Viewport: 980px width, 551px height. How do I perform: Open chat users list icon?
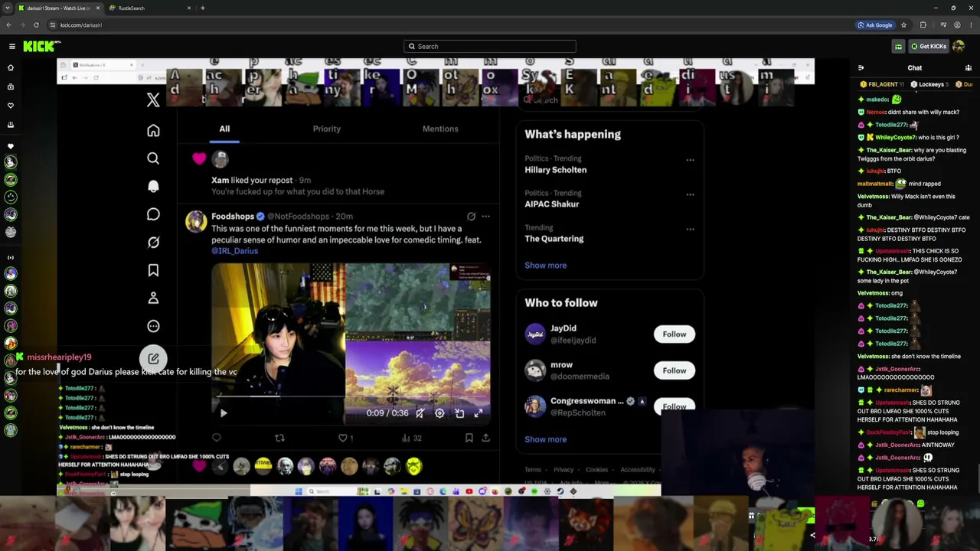[x=969, y=67]
